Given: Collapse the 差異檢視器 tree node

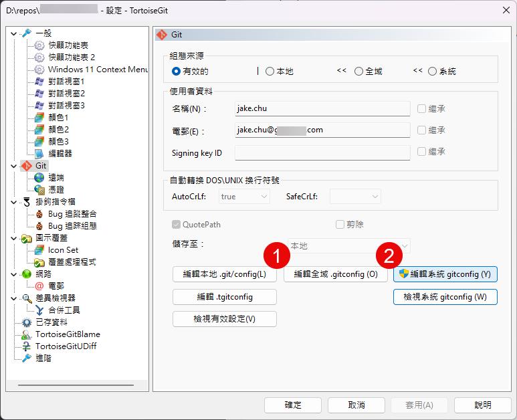Looking at the screenshot, I should [x=13, y=298].
